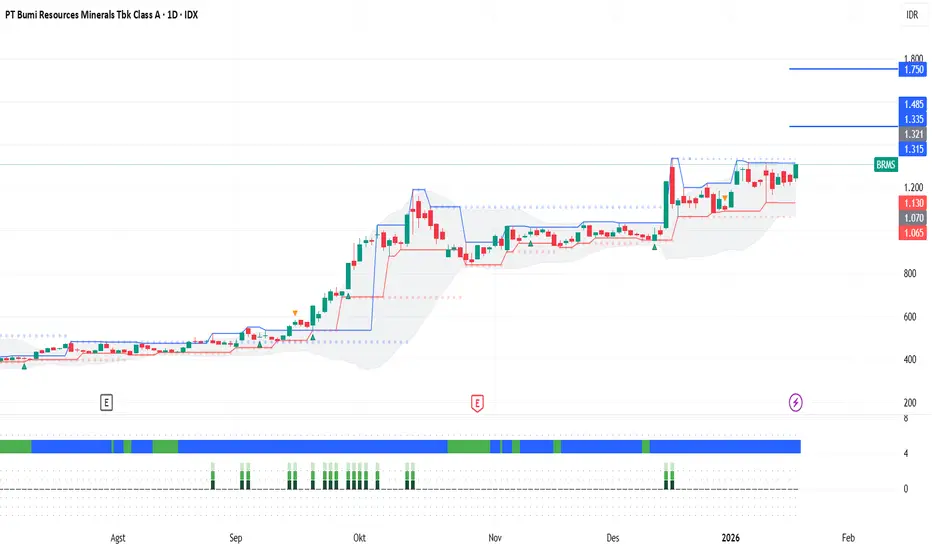Click the indicator pane axis value 4

click(x=906, y=454)
